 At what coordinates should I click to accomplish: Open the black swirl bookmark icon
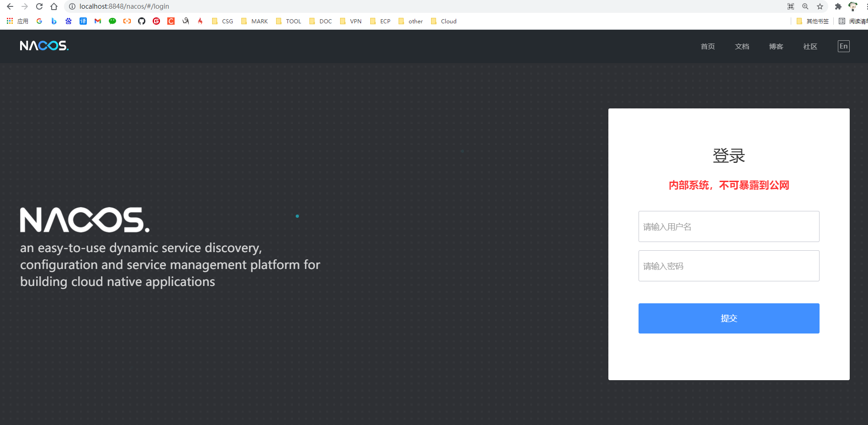186,21
